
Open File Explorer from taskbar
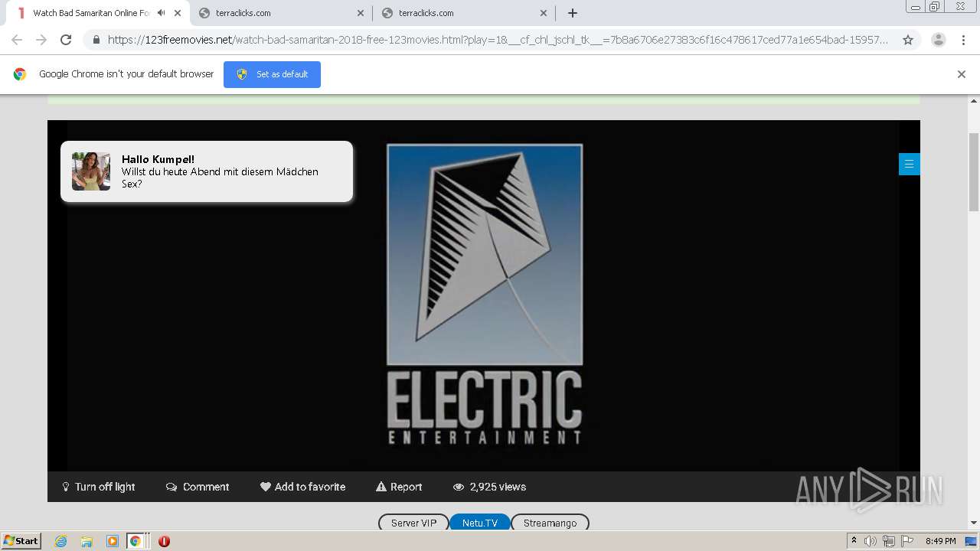(x=87, y=541)
